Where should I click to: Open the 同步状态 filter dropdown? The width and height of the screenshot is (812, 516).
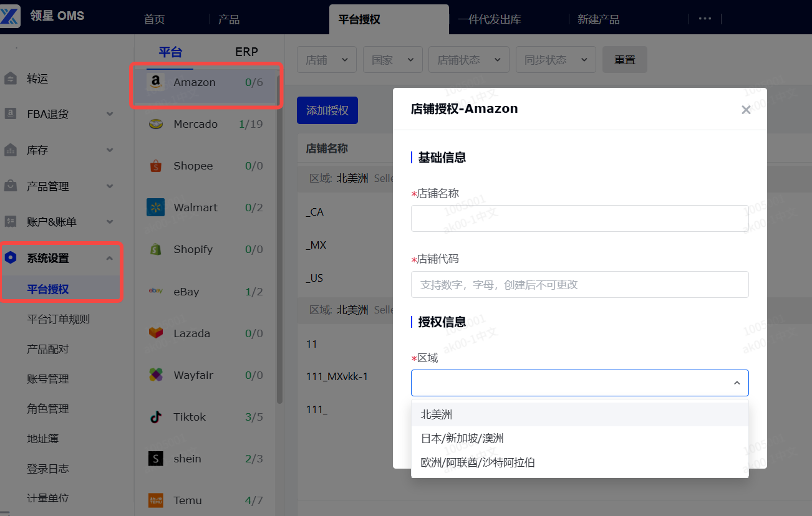point(556,60)
